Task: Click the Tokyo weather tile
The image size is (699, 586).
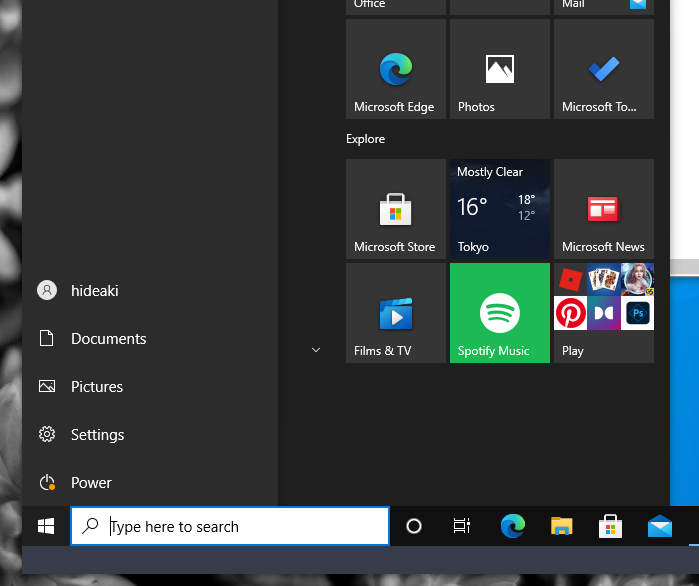Action: (x=499, y=209)
